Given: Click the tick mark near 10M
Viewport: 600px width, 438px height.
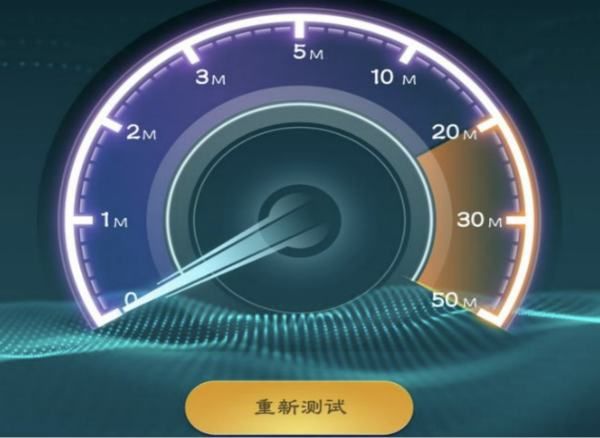Looking at the screenshot, I should (x=408, y=54).
